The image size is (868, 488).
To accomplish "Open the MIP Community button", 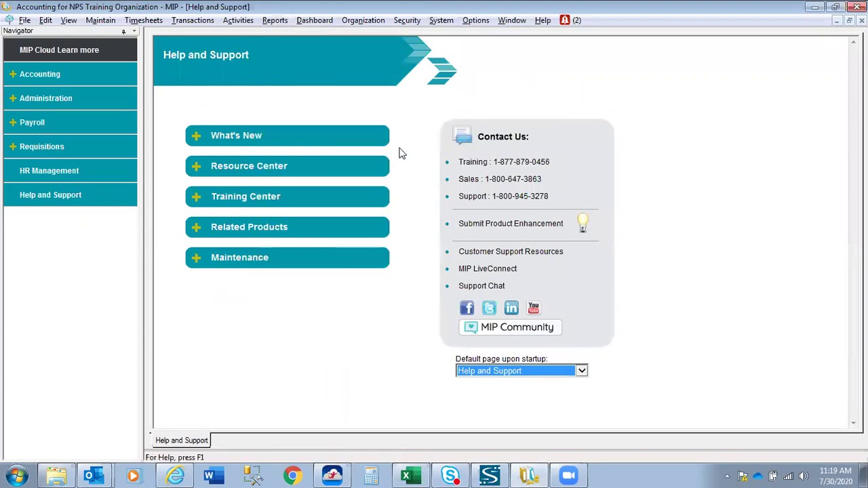I will [x=510, y=327].
